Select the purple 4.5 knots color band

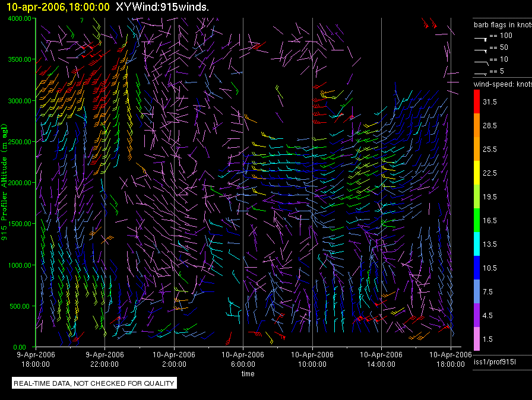coord(477,315)
